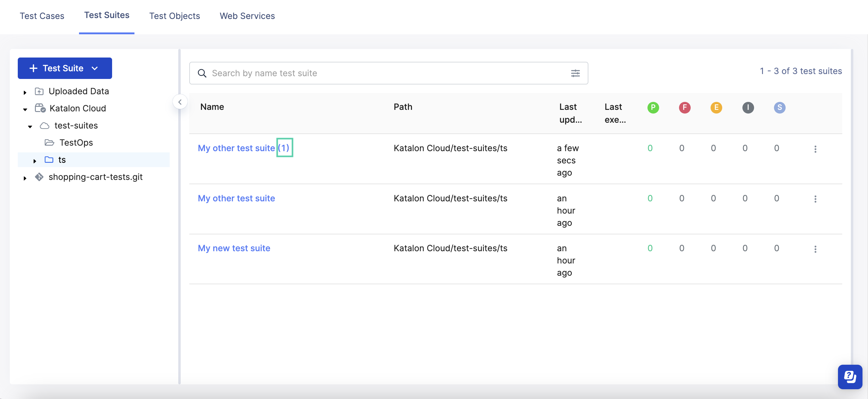Open more options for My other test suite (1)

coord(815,149)
